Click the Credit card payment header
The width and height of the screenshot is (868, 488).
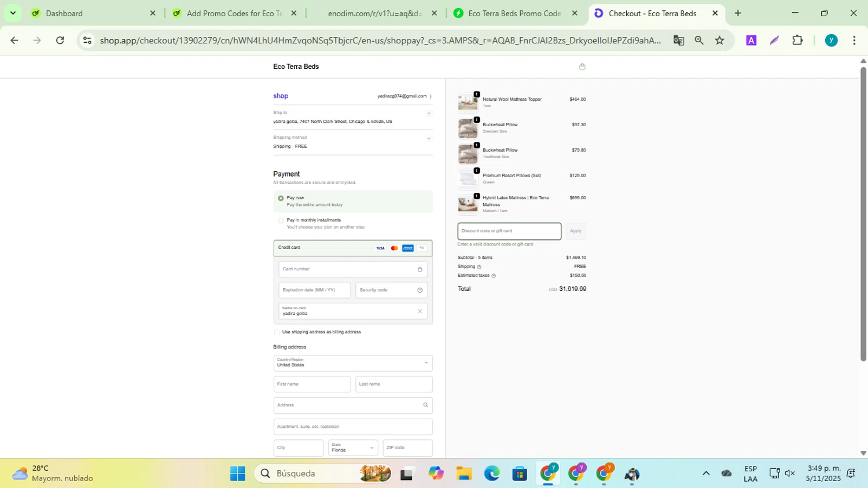[353, 248]
